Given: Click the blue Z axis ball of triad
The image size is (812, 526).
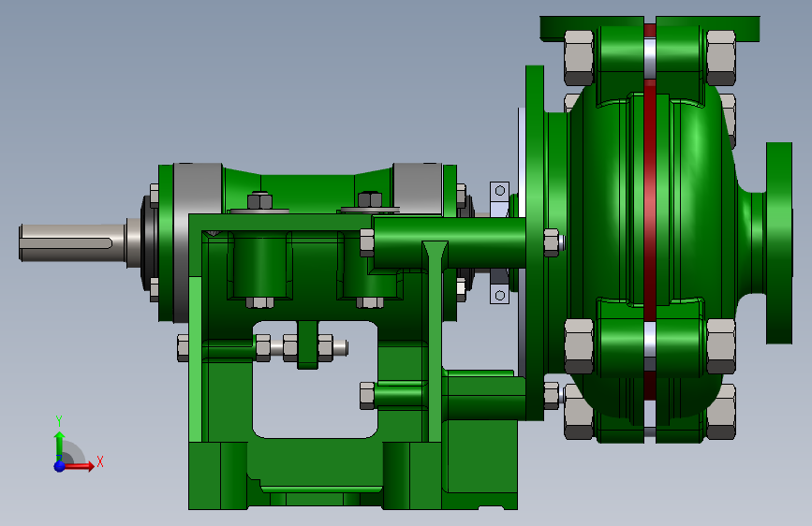Looking at the screenshot, I should 60,466.
